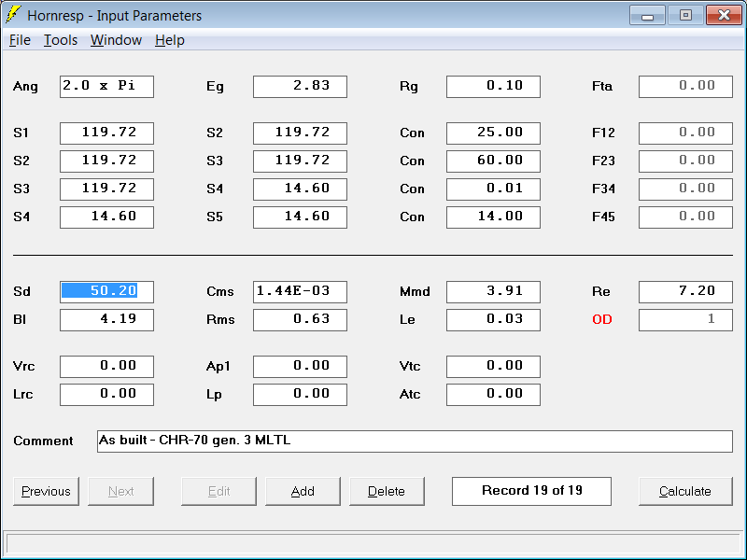Screen dimensions: 747x560
Task: Click the Ap1 field
Action: click(300, 367)
